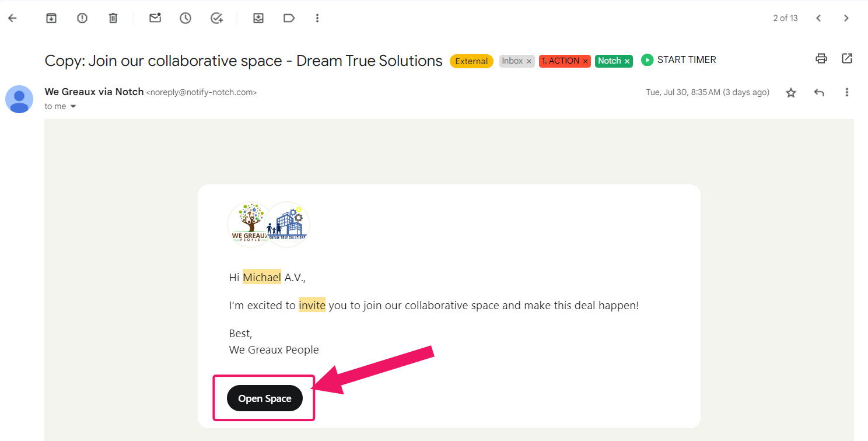
Task: Star this message
Action: pos(791,93)
